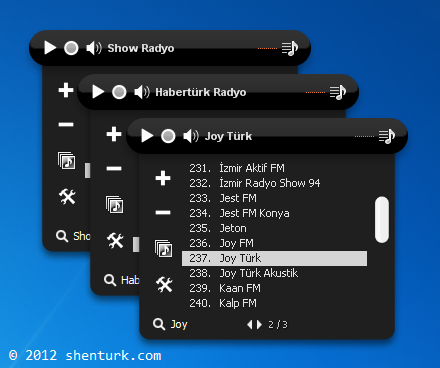Click the Habertürk Radyo station title
This screenshot has height=368, width=440.
(201, 92)
